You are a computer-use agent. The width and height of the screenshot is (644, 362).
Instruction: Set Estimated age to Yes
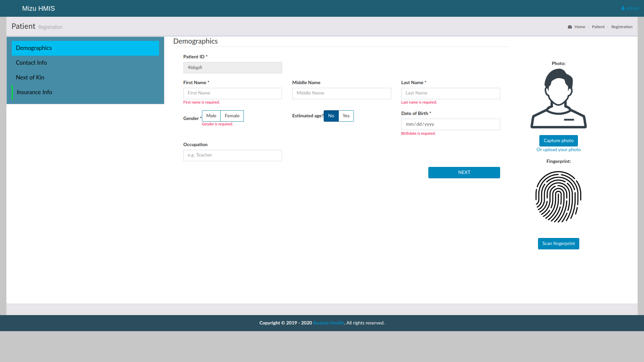346,116
